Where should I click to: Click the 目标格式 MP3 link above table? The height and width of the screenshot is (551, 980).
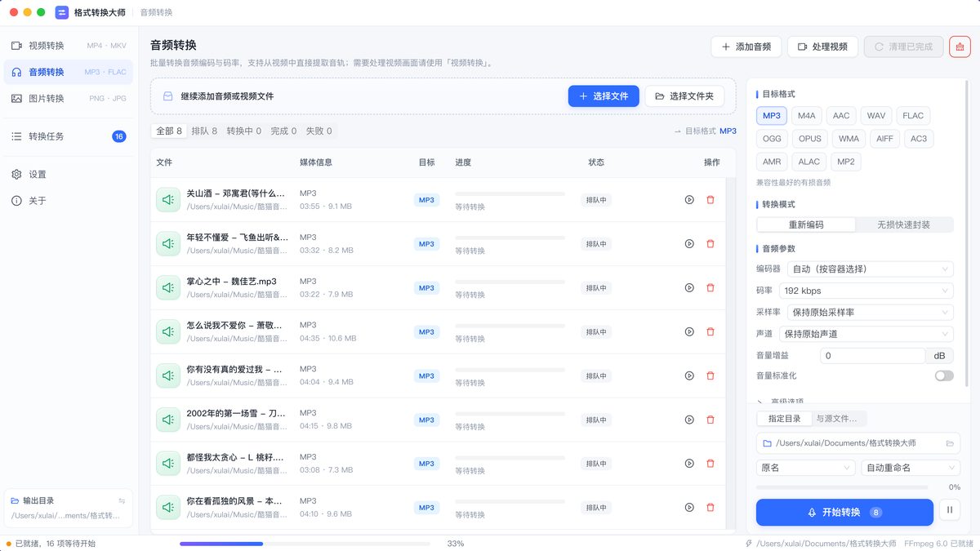point(705,131)
